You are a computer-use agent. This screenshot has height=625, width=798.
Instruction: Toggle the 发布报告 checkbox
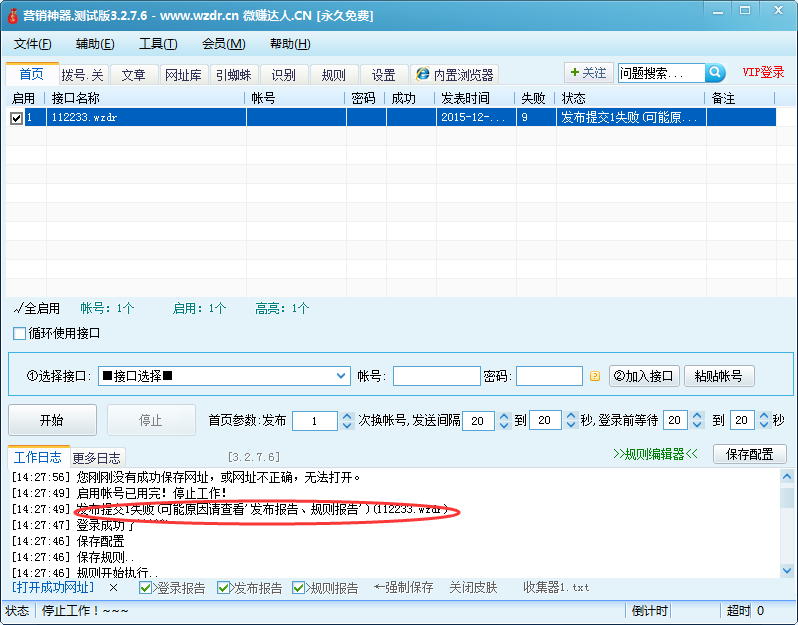(x=222, y=588)
